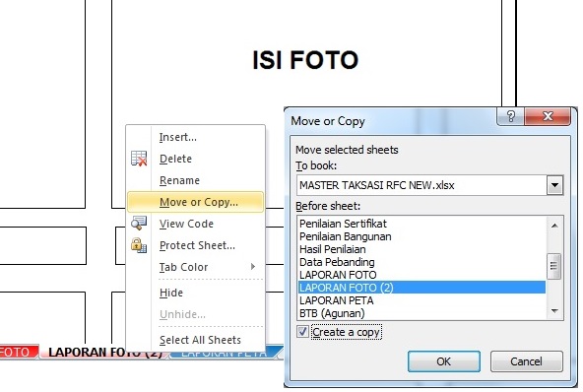Click scroll up arrow in sheet list
583x392 pixels.
[x=554, y=225]
